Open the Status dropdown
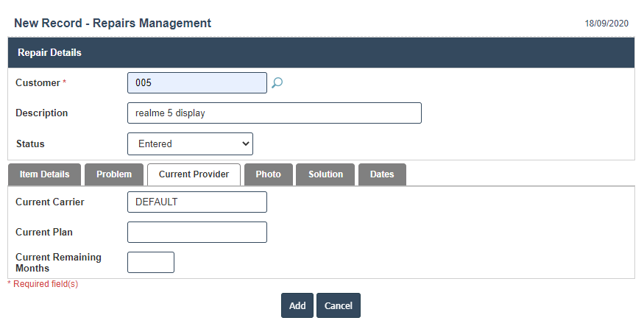Screen dimensions: 644x326 [x=190, y=144]
